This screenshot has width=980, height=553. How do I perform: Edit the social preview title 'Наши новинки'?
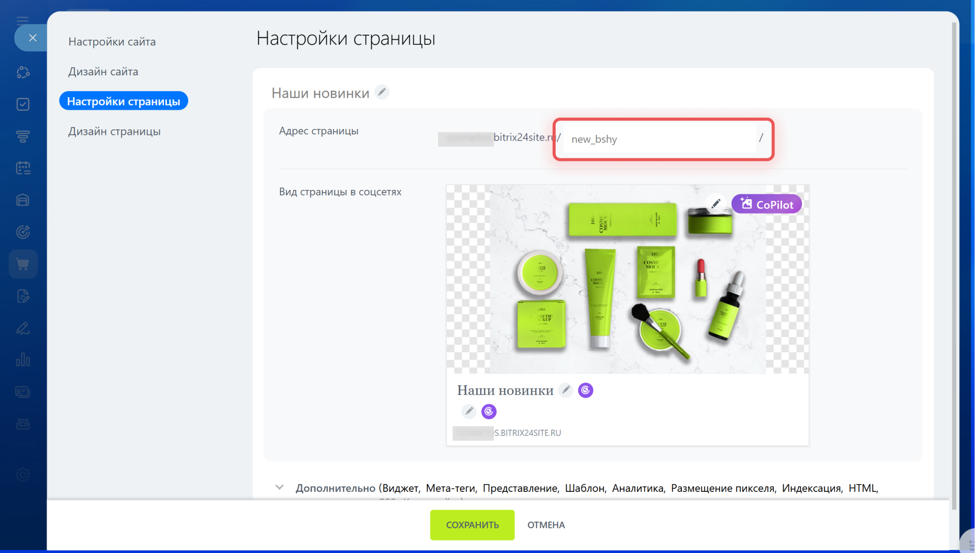(x=566, y=390)
